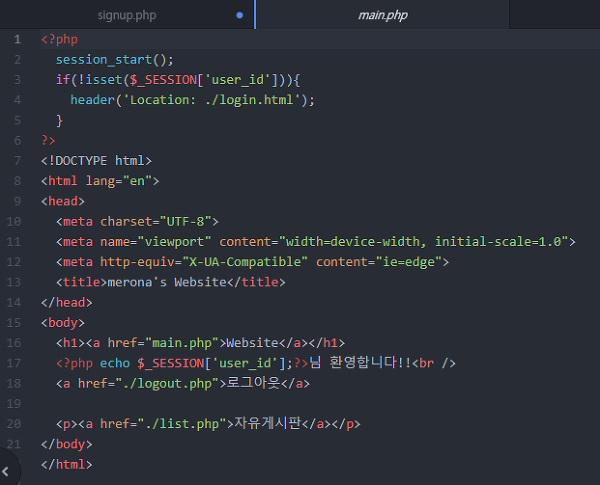Click line number 19 in the gutter
Image resolution: width=600 pixels, height=485 pixels.
[14, 403]
